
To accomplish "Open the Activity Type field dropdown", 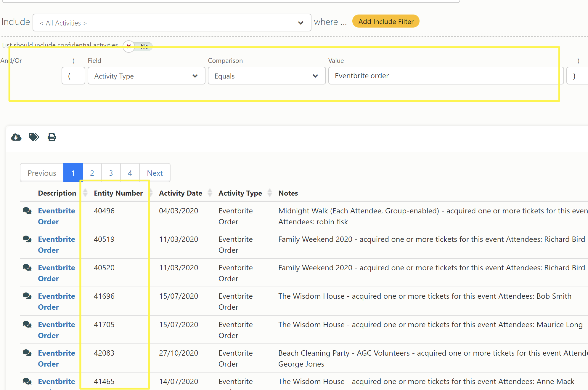I will click(x=146, y=76).
